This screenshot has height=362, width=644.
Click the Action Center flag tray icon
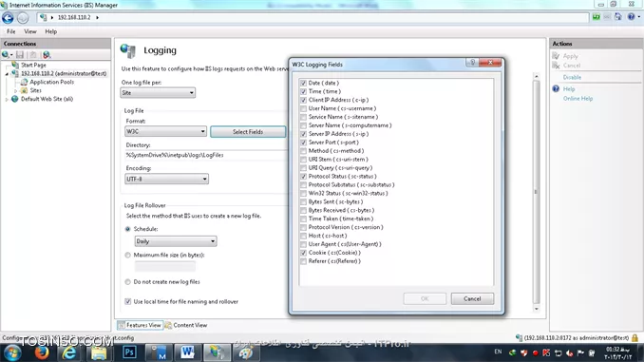pos(580,352)
